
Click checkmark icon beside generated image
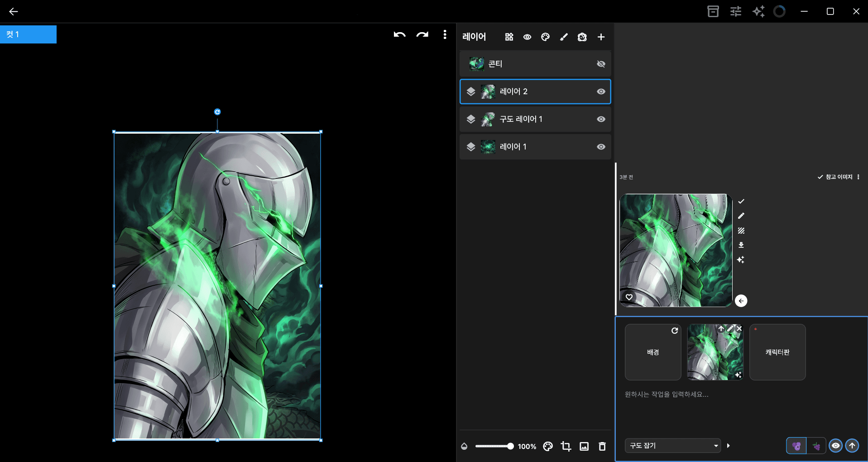[x=741, y=202]
